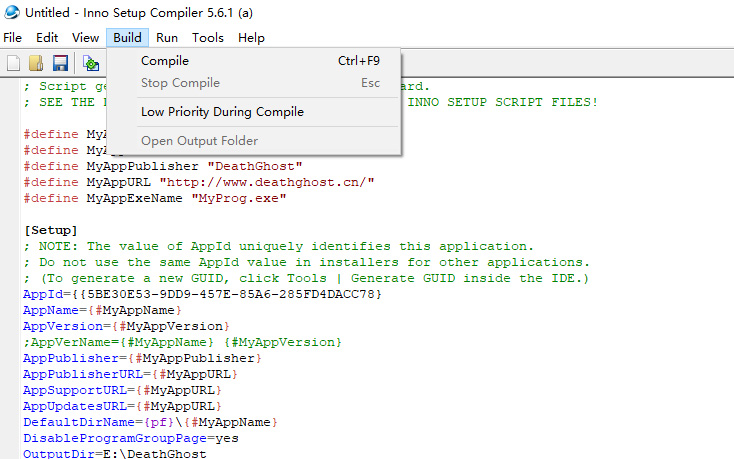Choose Compile from the Build menu
The height and width of the screenshot is (459, 734).
254,61
